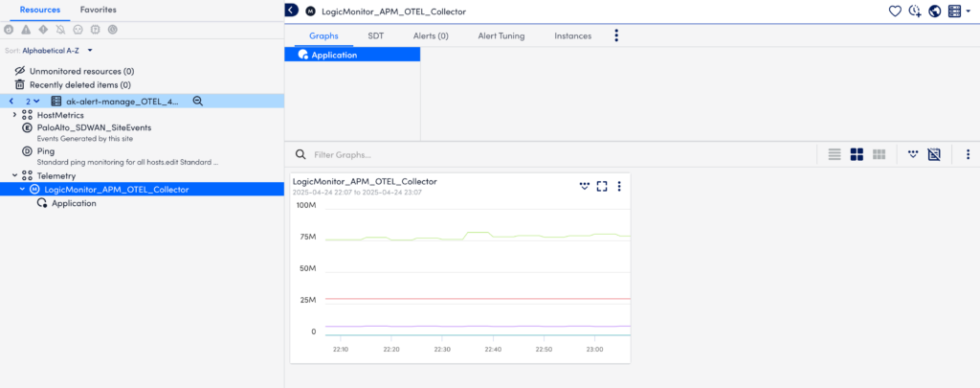This screenshot has width=980, height=388.
Task: Open the SDT tab
Action: [375, 35]
